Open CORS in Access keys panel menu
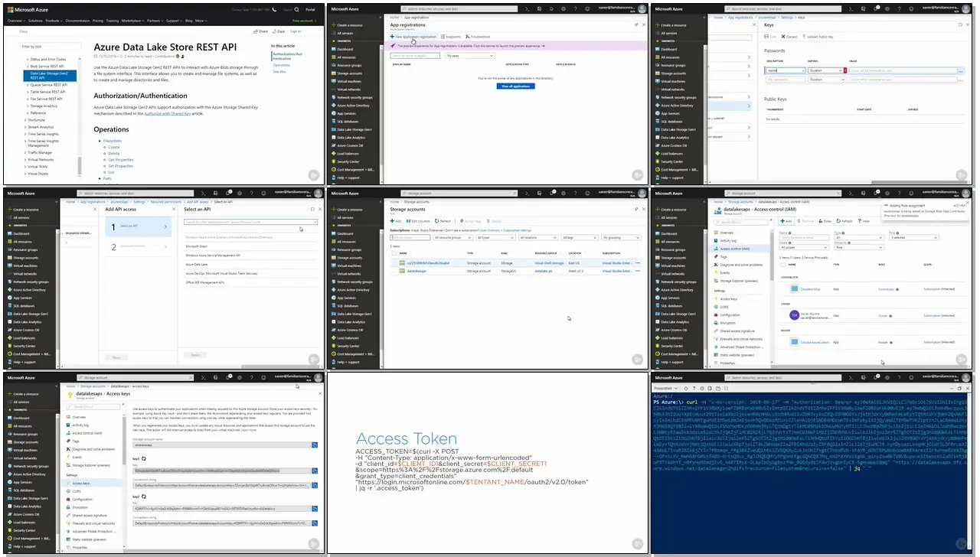The height and width of the screenshot is (557, 980). [77, 491]
